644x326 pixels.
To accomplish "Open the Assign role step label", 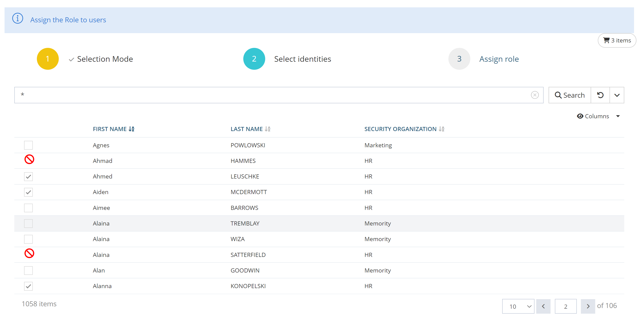I will (499, 59).
